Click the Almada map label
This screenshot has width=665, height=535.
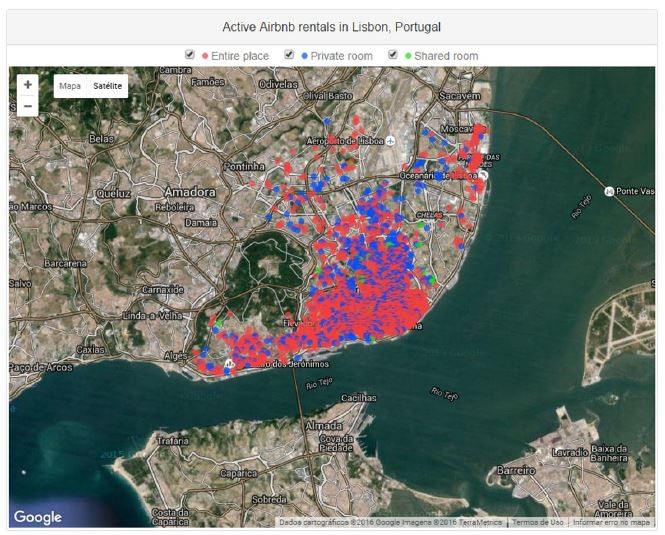click(x=324, y=425)
